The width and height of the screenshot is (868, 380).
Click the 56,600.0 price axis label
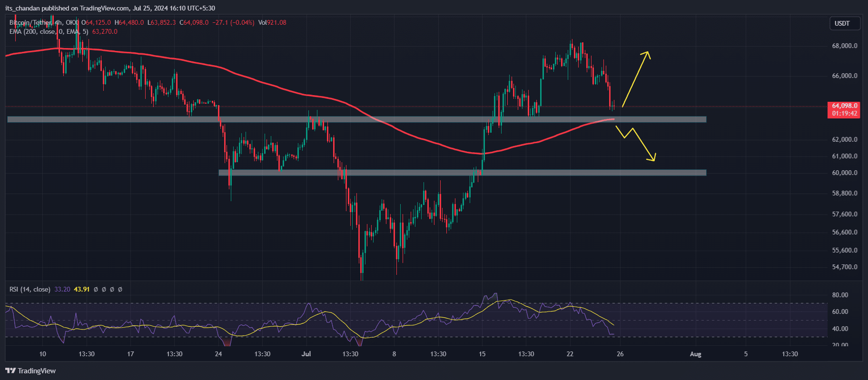tap(845, 232)
